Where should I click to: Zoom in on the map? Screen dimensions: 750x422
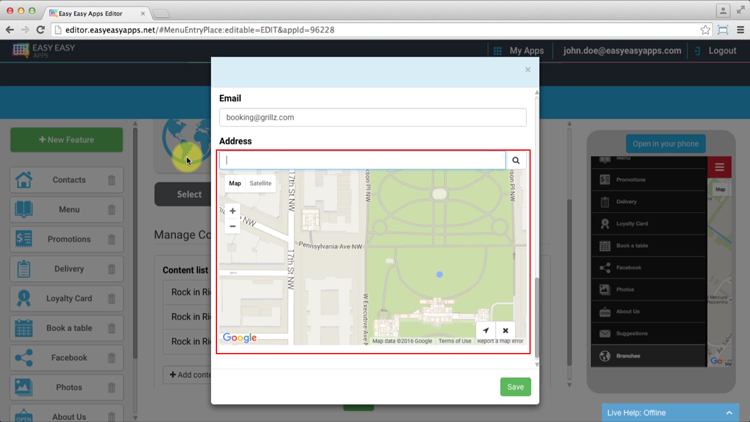pyautogui.click(x=232, y=211)
